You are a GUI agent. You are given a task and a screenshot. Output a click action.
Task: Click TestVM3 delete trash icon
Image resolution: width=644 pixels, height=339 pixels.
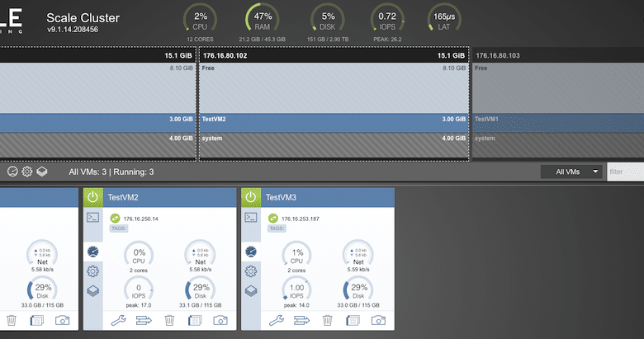[327, 320]
